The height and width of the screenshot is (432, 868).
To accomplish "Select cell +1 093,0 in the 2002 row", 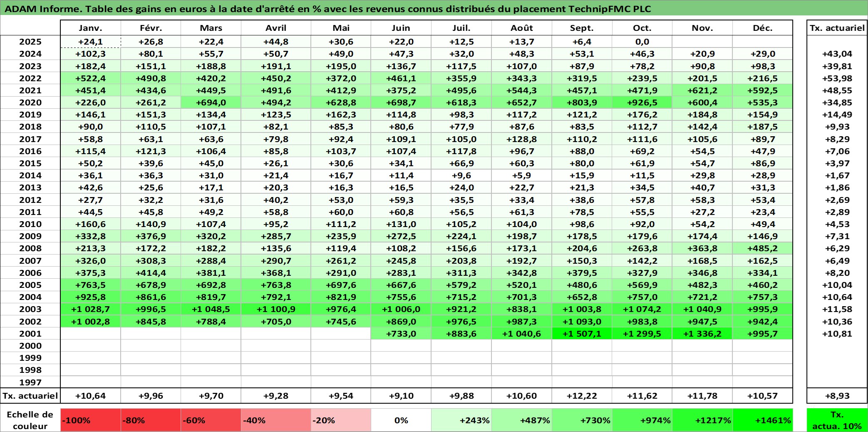I will coord(582,322).
